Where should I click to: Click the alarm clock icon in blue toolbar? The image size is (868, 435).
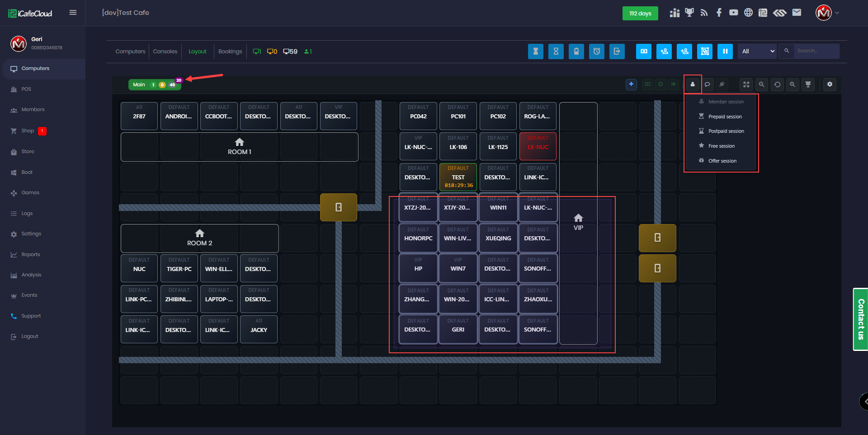coord(596,51)
